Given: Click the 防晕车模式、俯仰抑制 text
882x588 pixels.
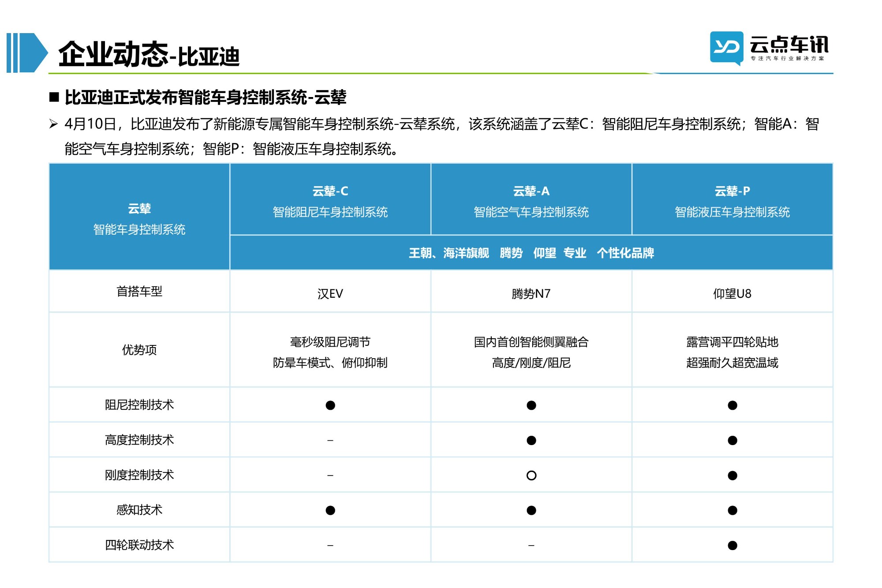Looking at the screenshot, I should click(330, 363).
